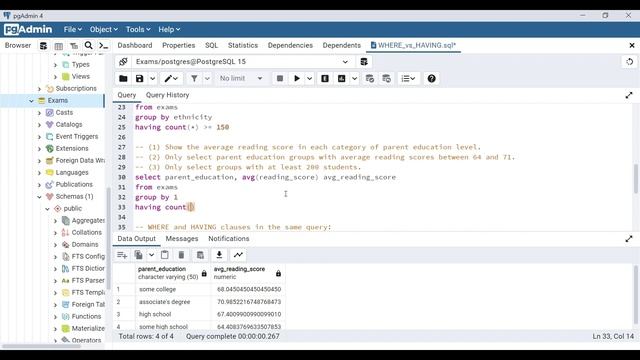Select the Publications tree item

(x=74, y=184)
